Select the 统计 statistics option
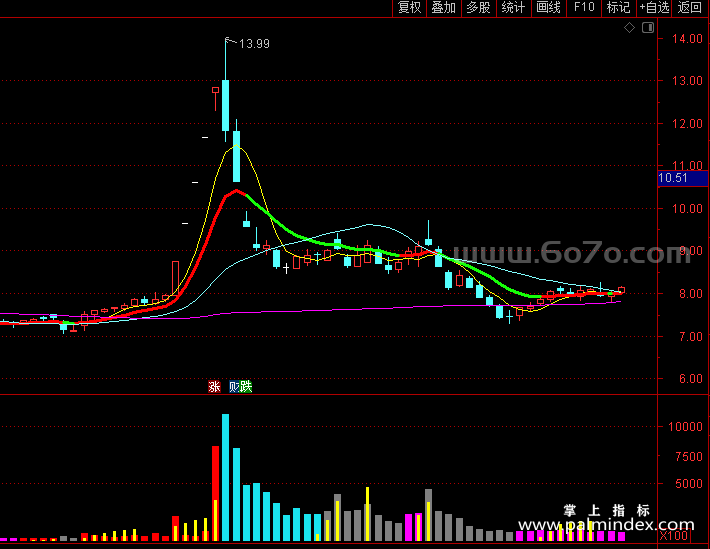 513,8
